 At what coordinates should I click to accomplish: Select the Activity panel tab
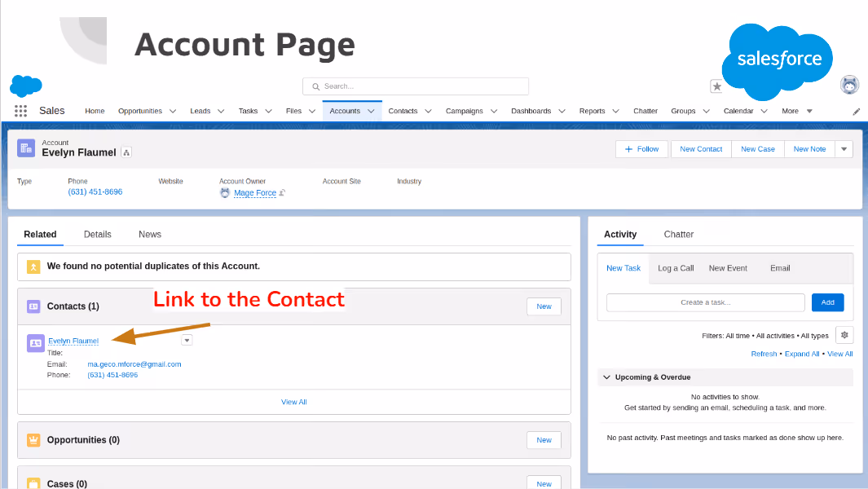pos(620,234)
